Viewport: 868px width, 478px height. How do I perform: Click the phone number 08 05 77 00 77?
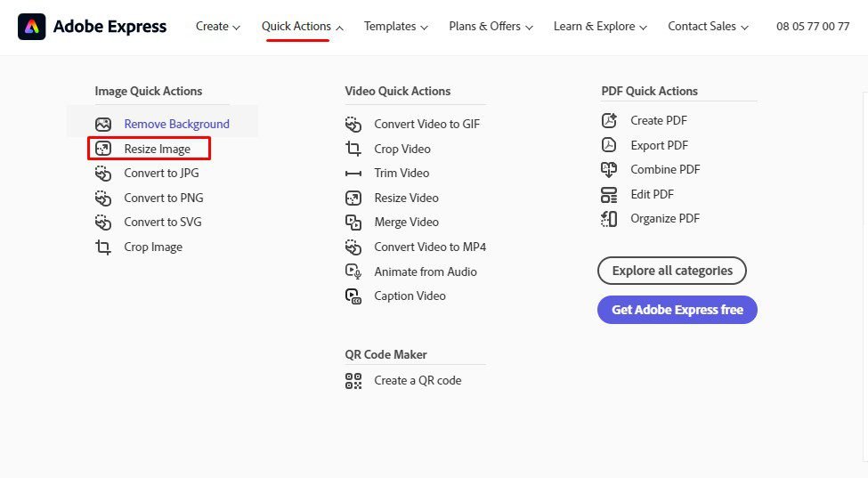click(x=812, y=27)
